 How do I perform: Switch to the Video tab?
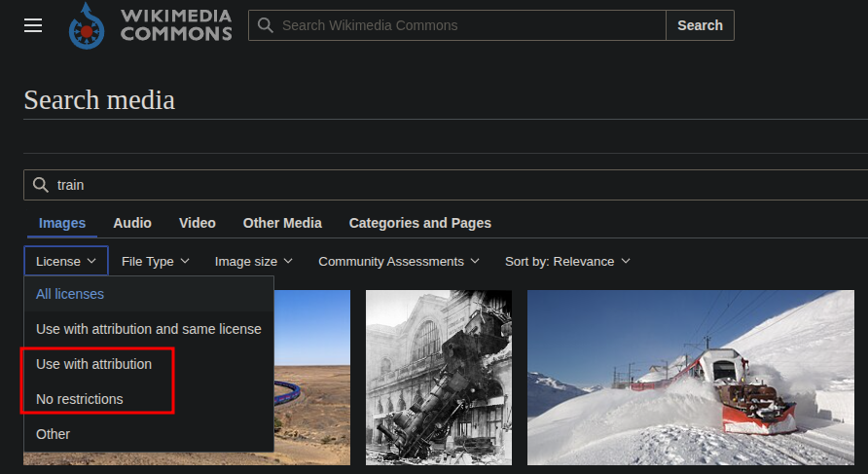[198, 223]
